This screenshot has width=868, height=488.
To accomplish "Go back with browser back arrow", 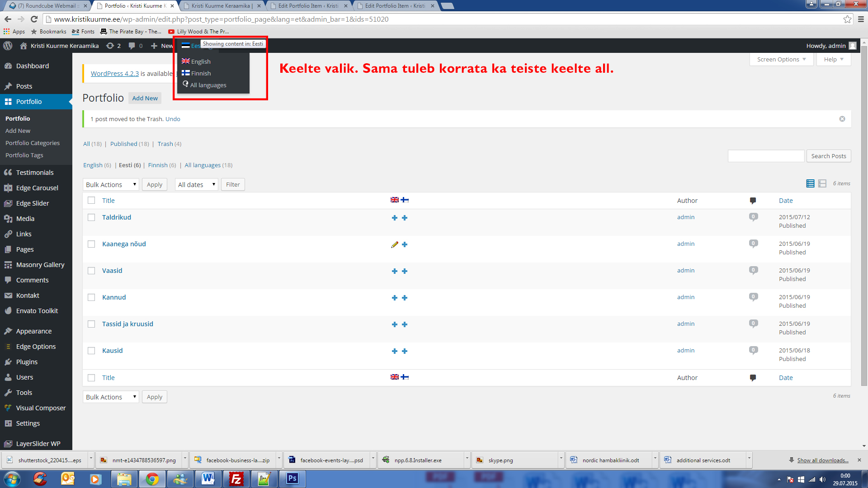I will coord(8,19).
